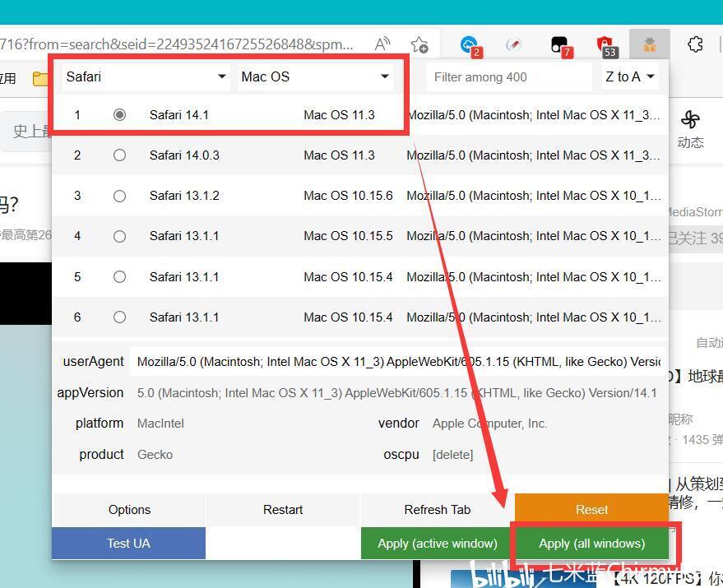Click the blue Test UA button
The height and width of the screenshot is (588, 723).
tap(128, 544)
